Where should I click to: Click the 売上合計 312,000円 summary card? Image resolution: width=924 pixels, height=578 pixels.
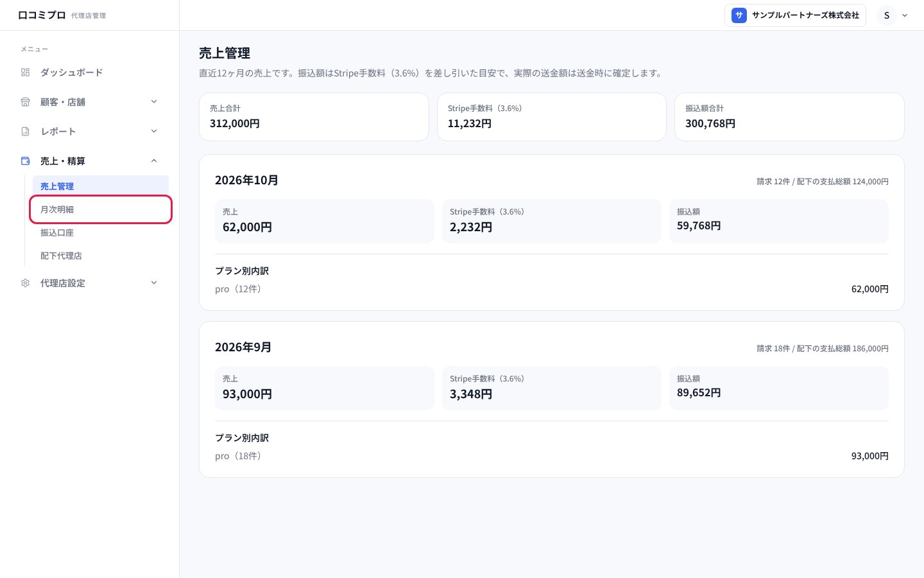[314, 117]
